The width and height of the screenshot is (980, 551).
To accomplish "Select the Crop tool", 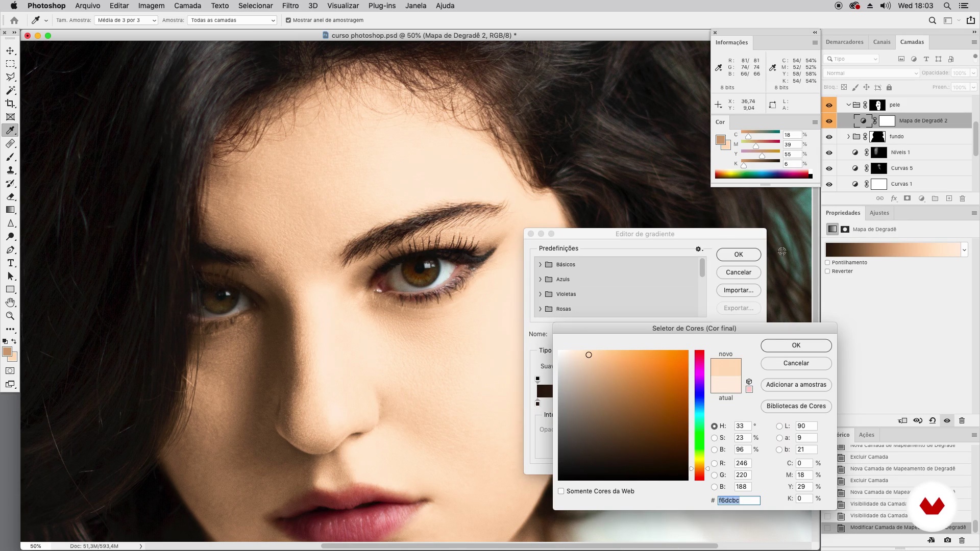I will (10, 104).
